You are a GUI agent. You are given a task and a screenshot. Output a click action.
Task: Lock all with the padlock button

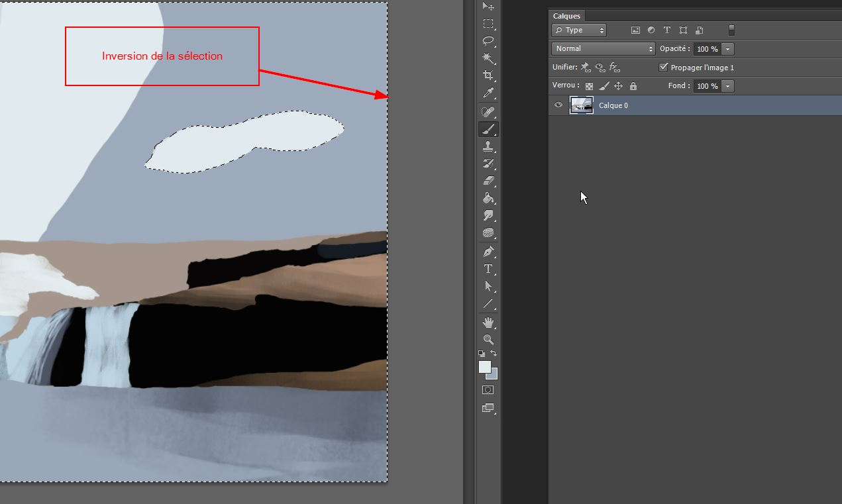[x=633, y=86]
